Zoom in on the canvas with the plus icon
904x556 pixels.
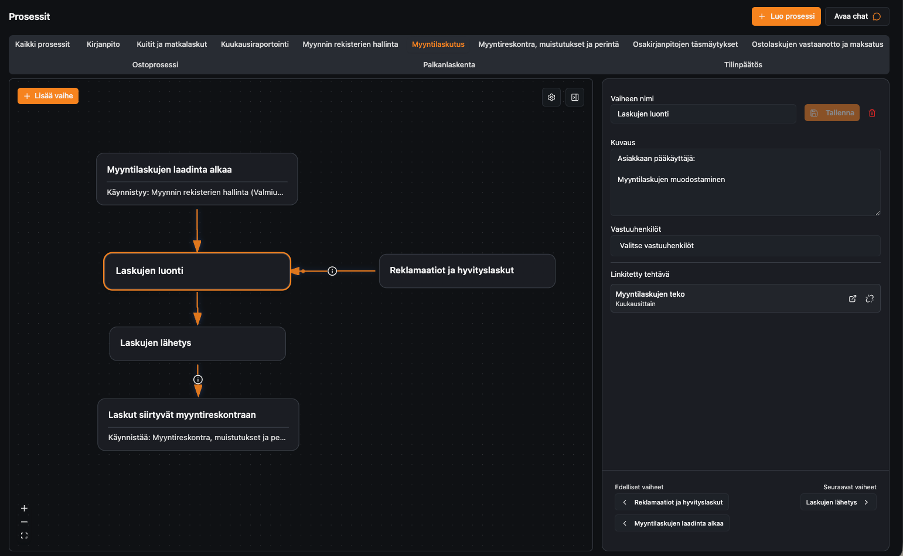[x=24, y=508]
